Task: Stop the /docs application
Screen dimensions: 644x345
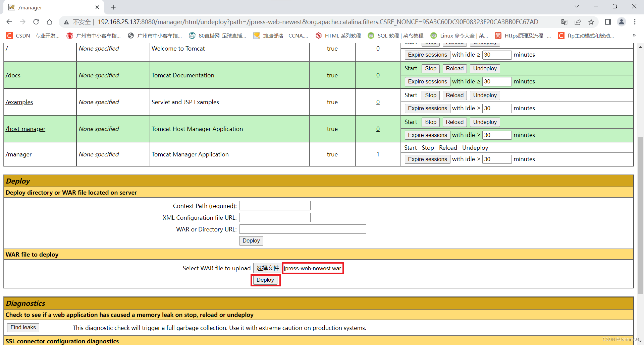Action: (431, 68)
